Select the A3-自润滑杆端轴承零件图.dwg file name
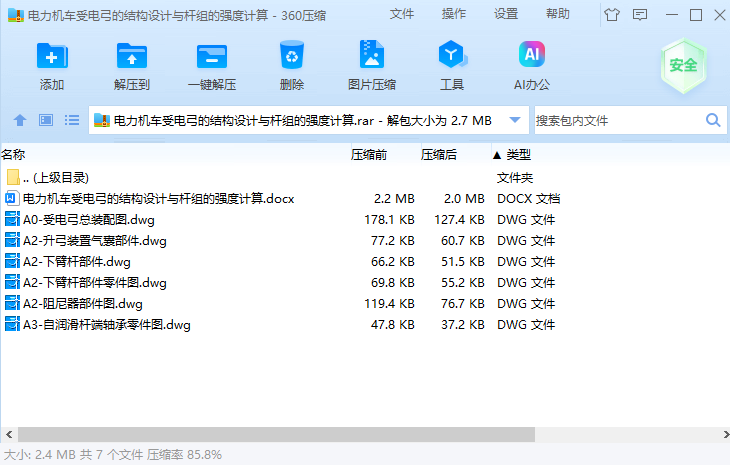Screen dimensions: 730x465 (107, 324)
